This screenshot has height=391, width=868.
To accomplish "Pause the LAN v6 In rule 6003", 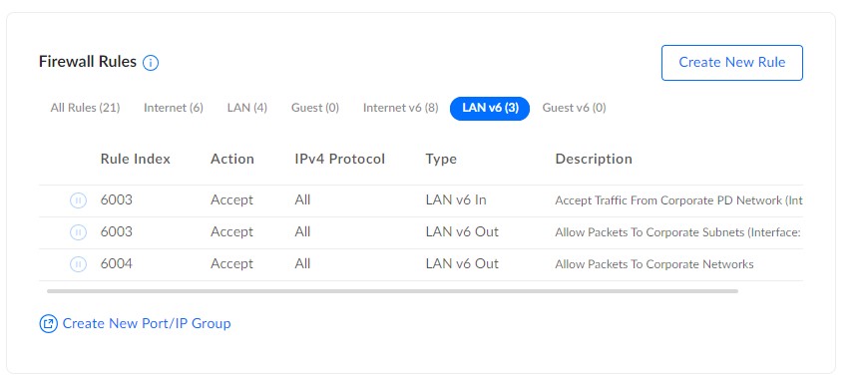I will [78, 200].
